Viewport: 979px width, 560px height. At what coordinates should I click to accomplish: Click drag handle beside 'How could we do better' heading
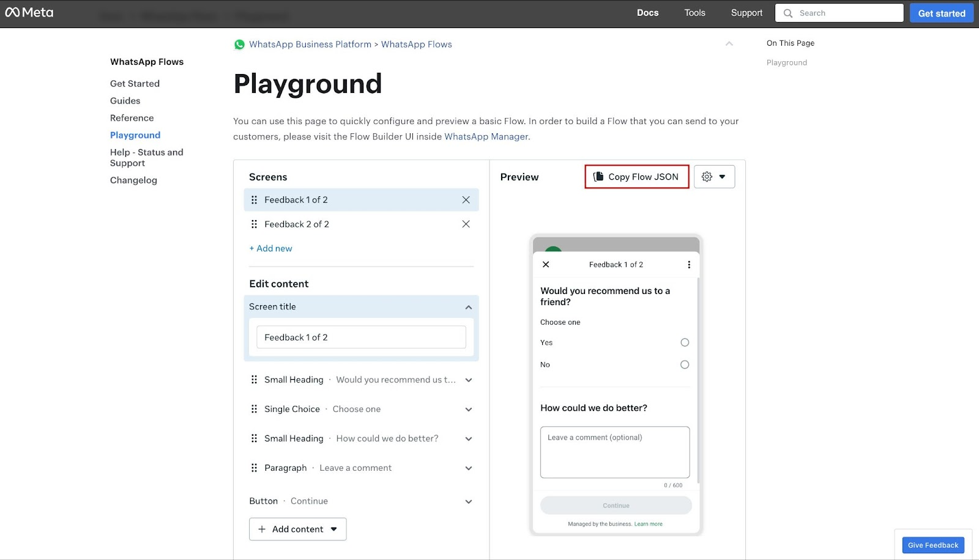[254, 438]
